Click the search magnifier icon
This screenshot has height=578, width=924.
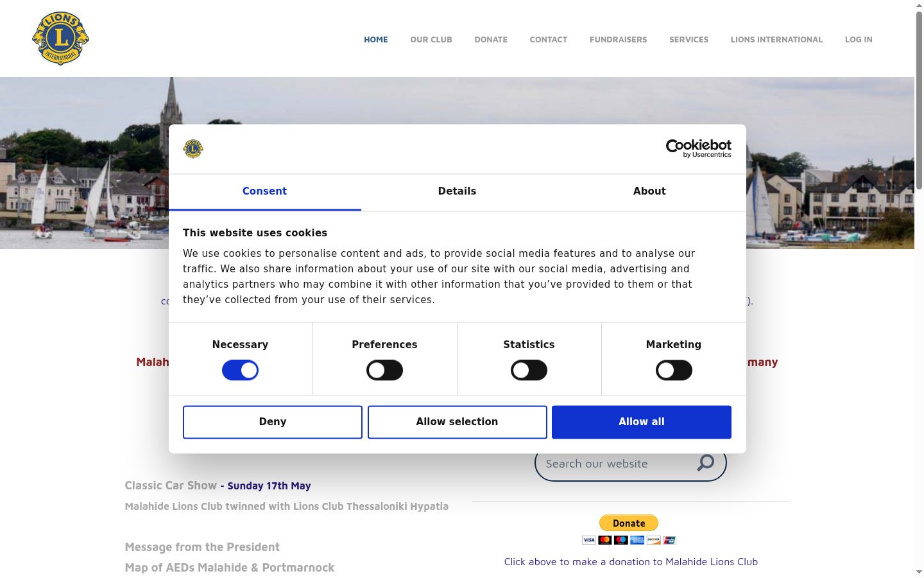pos(706,462)
